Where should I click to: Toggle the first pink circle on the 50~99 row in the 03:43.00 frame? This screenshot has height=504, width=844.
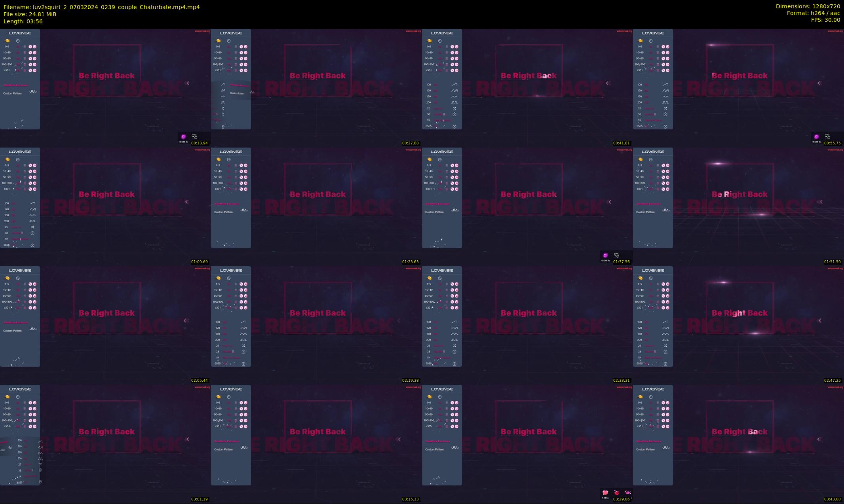[663, 415]
